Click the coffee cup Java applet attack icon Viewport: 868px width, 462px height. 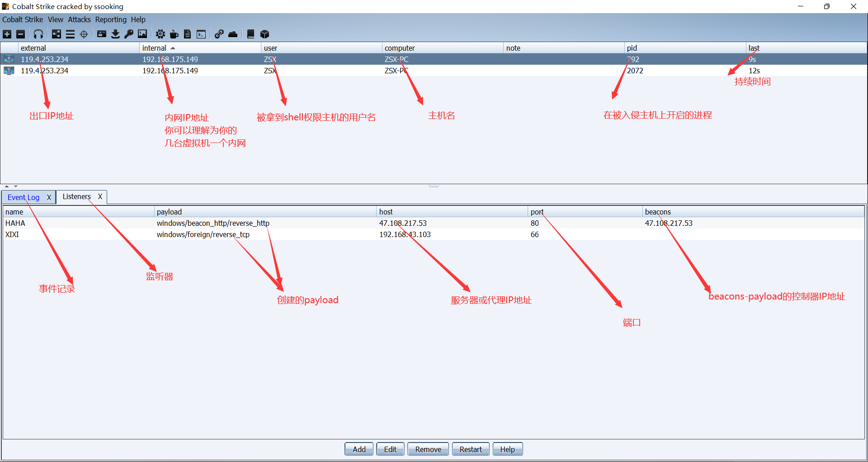click(174, 34)
